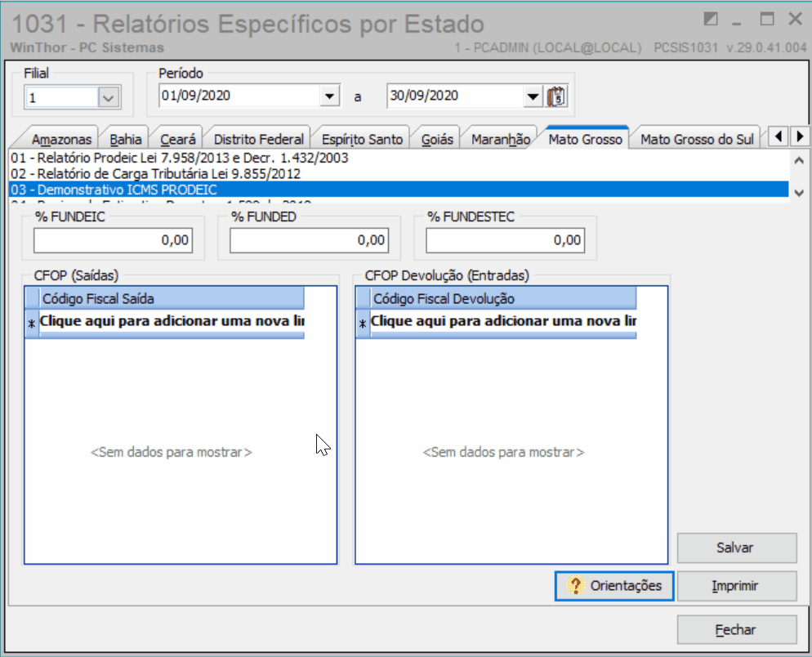
Task: Select 01 - Relatório Prodeic Lei 7.958/2013
Action: pyautogui.click(x=399, y=158)
